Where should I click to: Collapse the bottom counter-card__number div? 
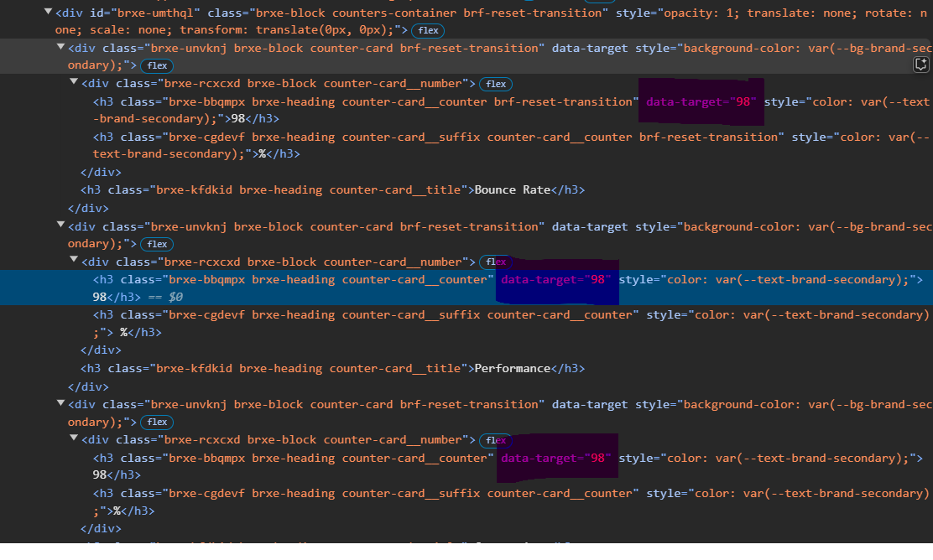(73, 437)
